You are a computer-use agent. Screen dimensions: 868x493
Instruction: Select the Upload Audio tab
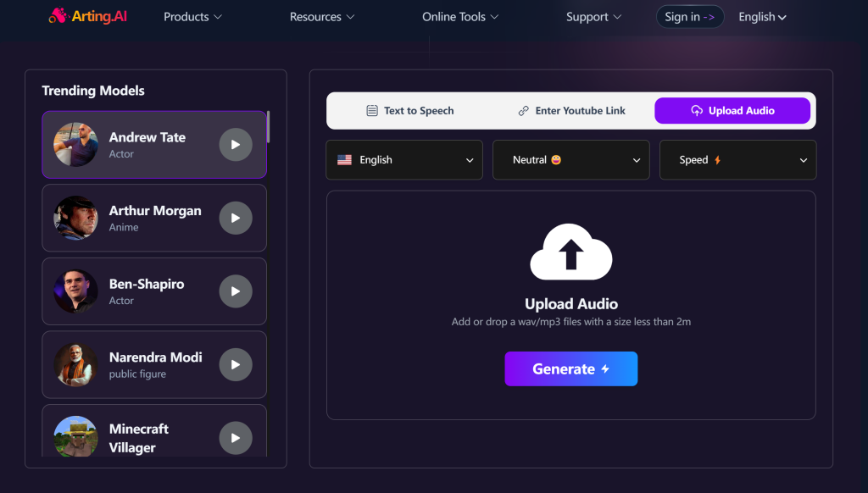[732, 111]
